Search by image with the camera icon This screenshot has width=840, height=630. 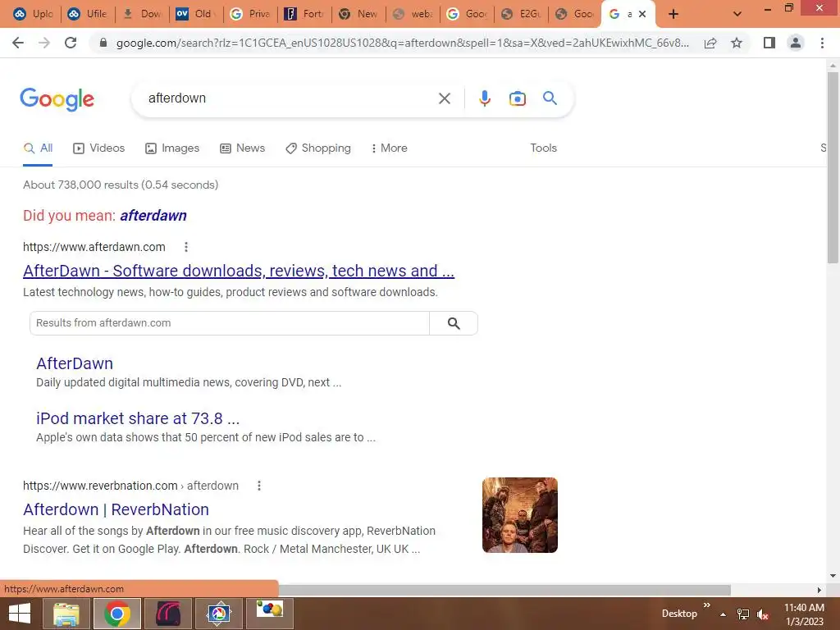(x=518, y=98)
